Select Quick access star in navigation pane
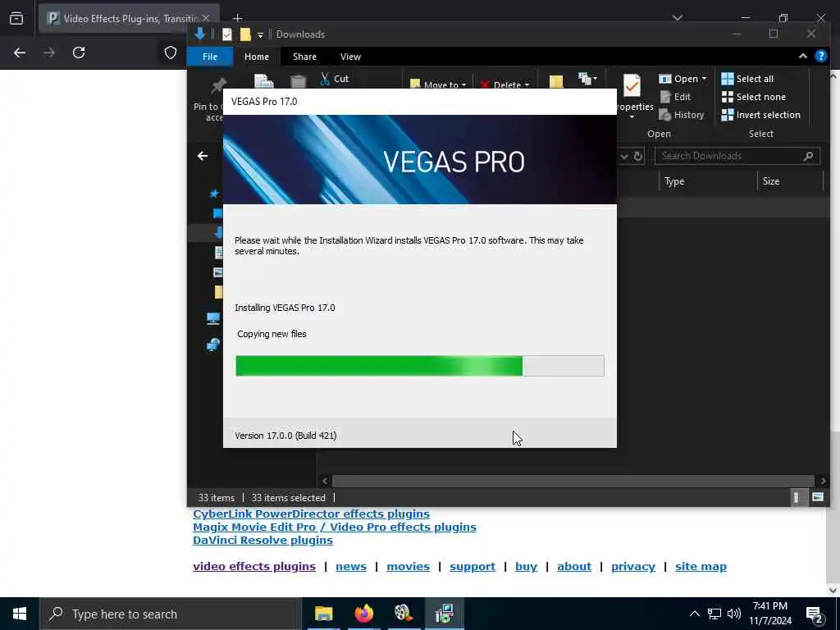Viewport: 840px width, 630px height. [x=214, y=194]
